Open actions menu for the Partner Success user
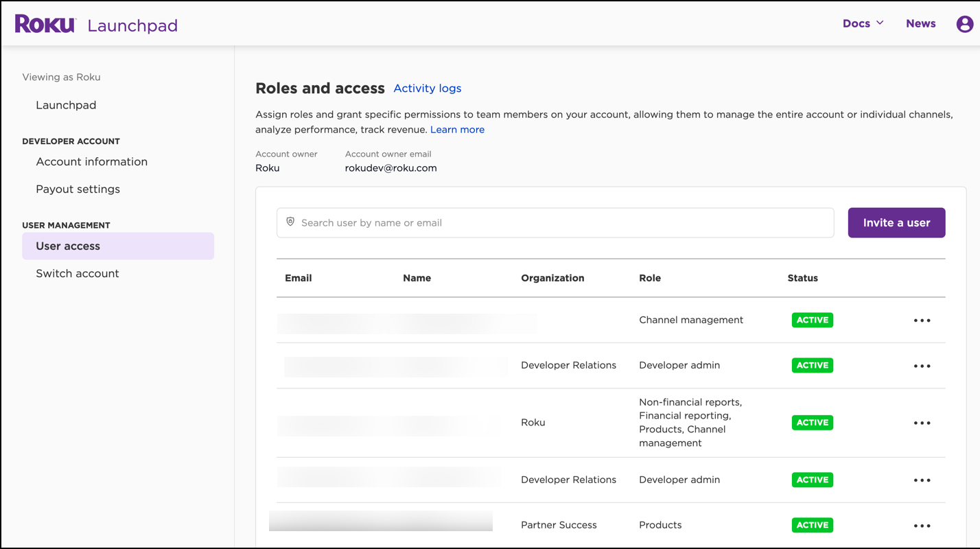980x549 pixels. click(922, 524)
